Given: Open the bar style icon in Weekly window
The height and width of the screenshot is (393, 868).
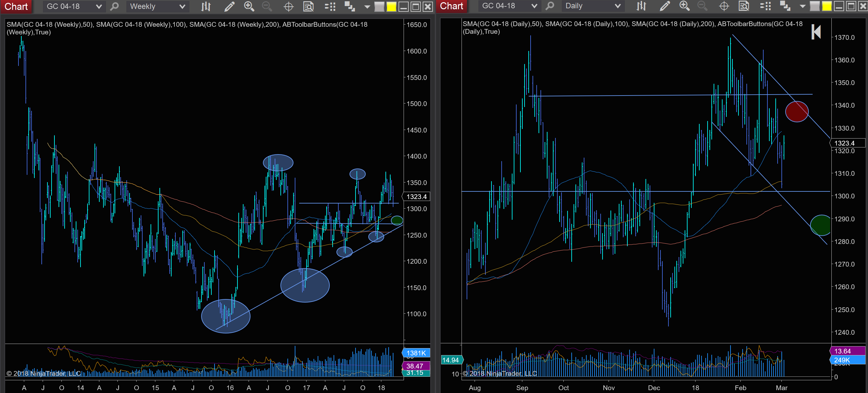Looking at the screenshot, I should coord(206,6).
